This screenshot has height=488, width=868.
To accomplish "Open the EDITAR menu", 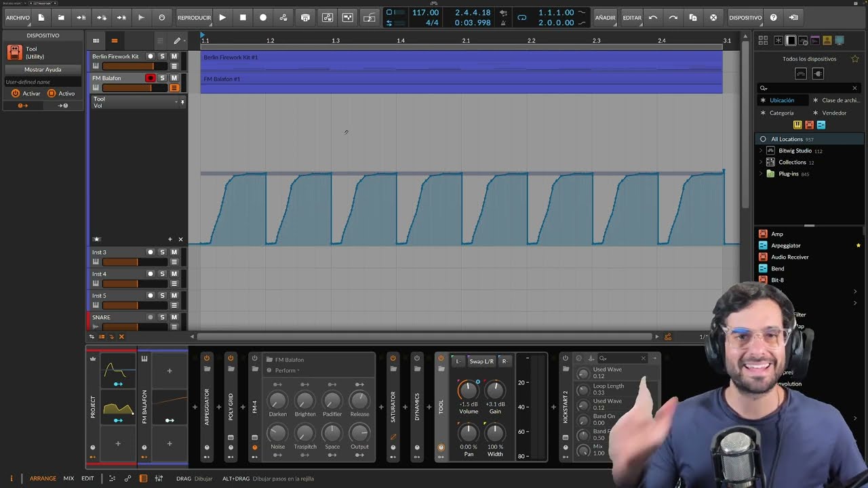I will [x=632, y=18].
